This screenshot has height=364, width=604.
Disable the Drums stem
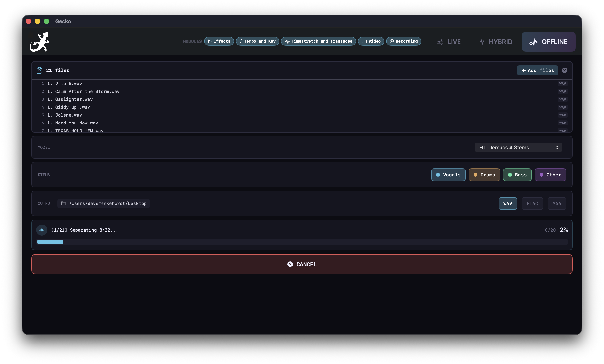click(484, 175)
